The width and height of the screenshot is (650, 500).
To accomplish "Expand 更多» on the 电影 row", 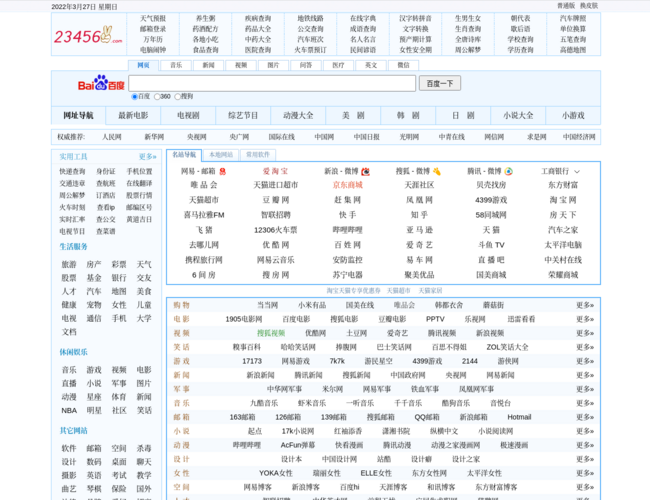I will 585,319.
